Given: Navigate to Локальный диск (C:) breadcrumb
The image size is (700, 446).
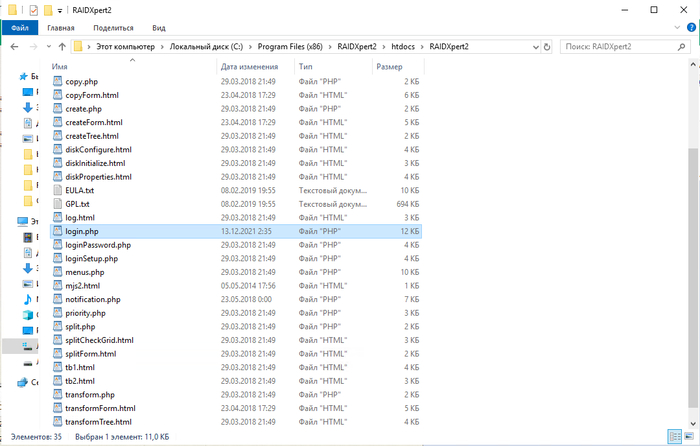Looking at the screenshot, I should [206, 46].
